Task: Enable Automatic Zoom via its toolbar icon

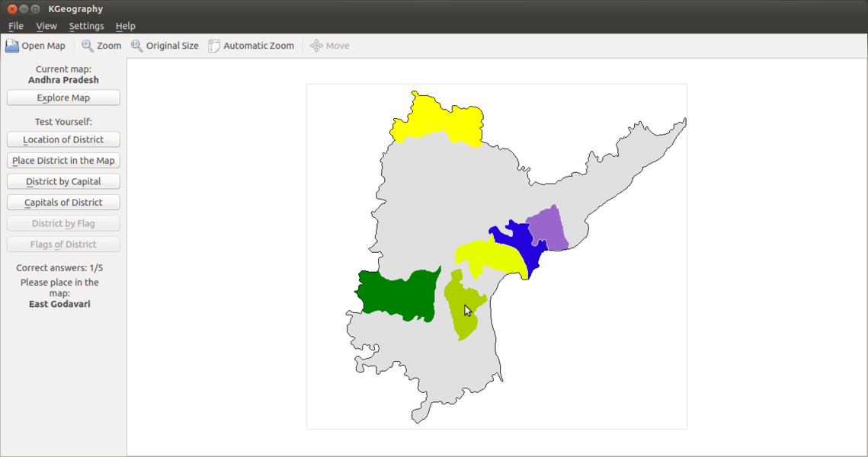Action: point(214,45)
